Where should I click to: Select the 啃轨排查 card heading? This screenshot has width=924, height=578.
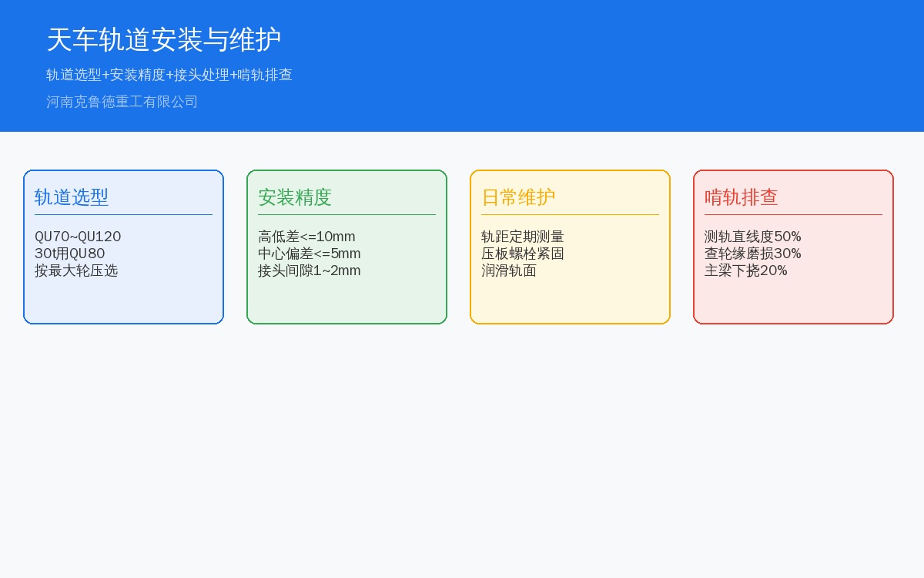(x=742, y=197)
